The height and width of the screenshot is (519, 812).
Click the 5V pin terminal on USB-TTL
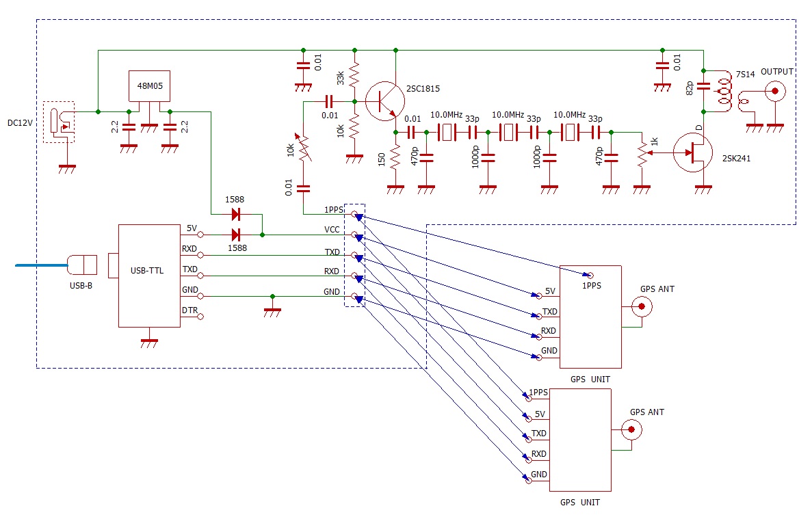200,235
